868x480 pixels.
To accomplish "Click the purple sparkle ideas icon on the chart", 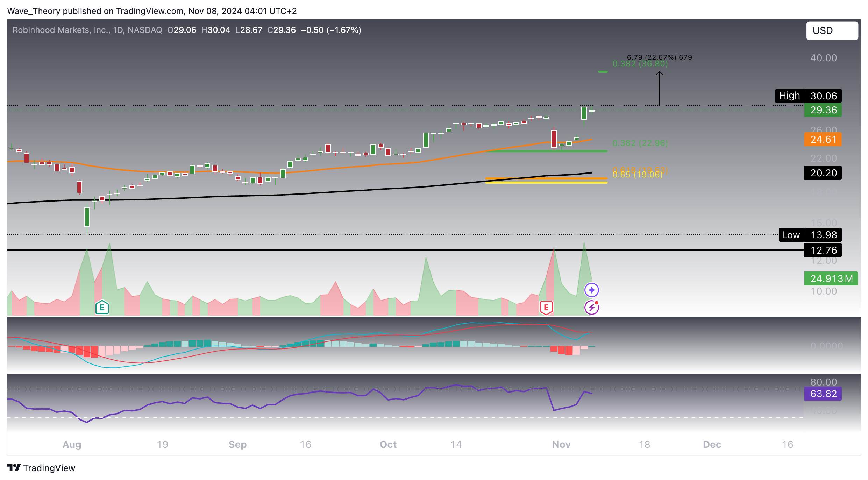I will [592, 290].
